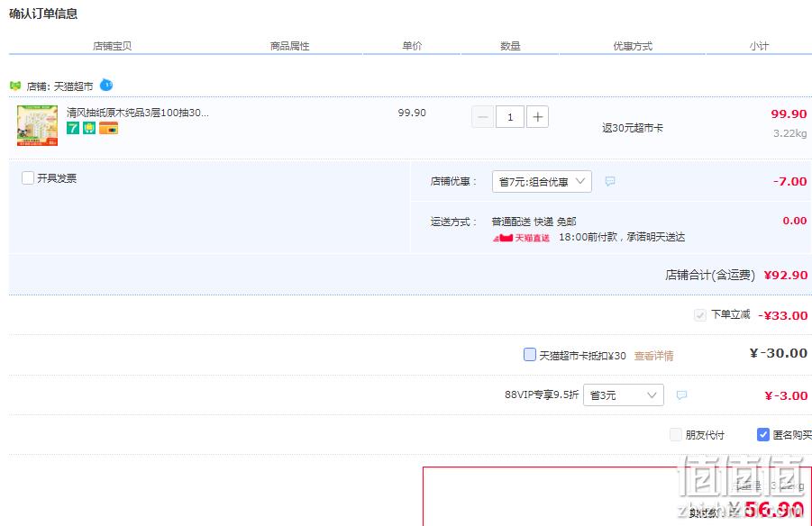Image resolution: width=812 pixels, height=526 pixels.
Task: Click the ¥-30.00 supermarket card amount
Action: tap(779, 354)
